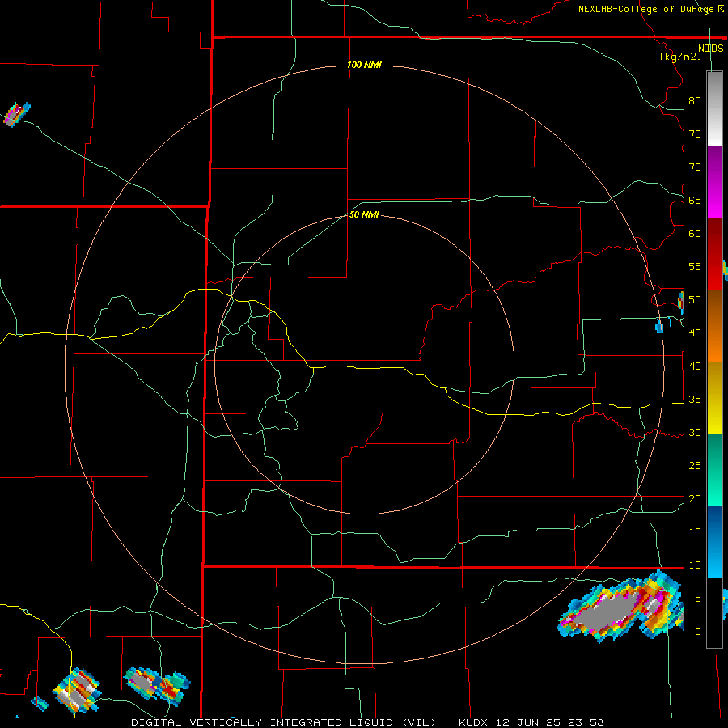The width and height of the screenshot is (728, 728).
Task: Click the NIDS label above the color scale
Action: [711, 49]
